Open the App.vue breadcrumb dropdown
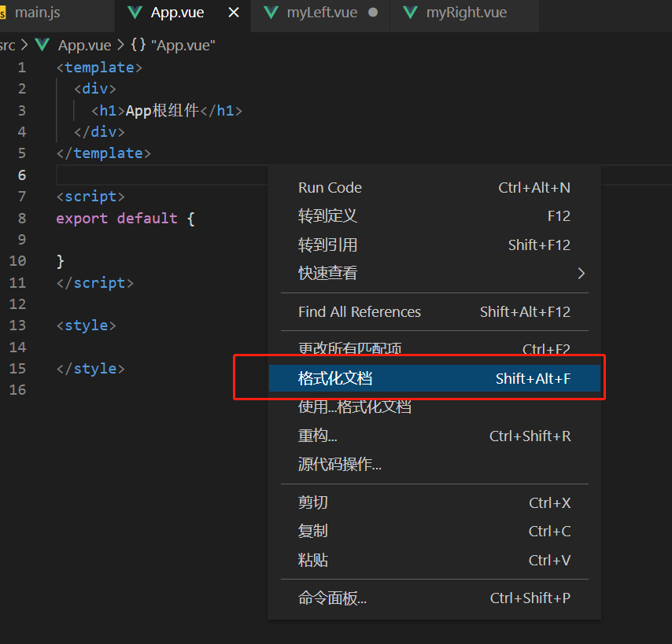 84,45
